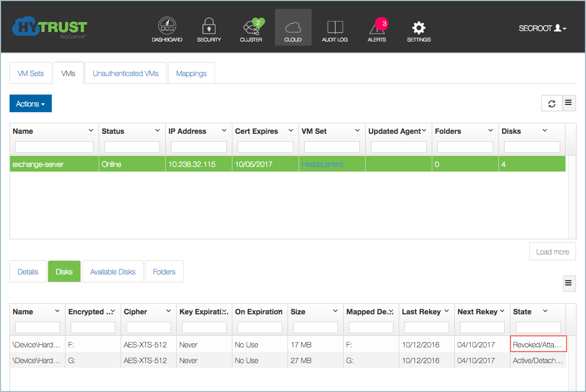Click the Updated Agent filter field
Screen dimensions: 586x392
coord(398,147)
